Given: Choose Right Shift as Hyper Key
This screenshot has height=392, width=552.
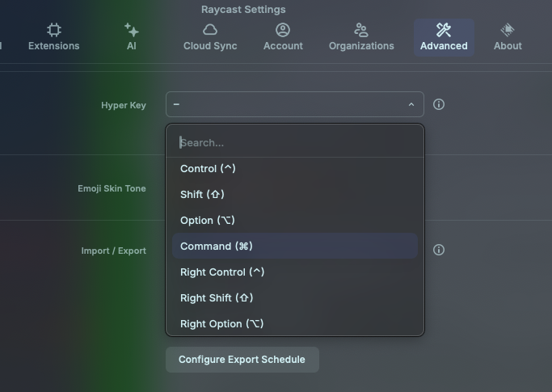Looking at the screenshot, I should (x=217, y=298).
